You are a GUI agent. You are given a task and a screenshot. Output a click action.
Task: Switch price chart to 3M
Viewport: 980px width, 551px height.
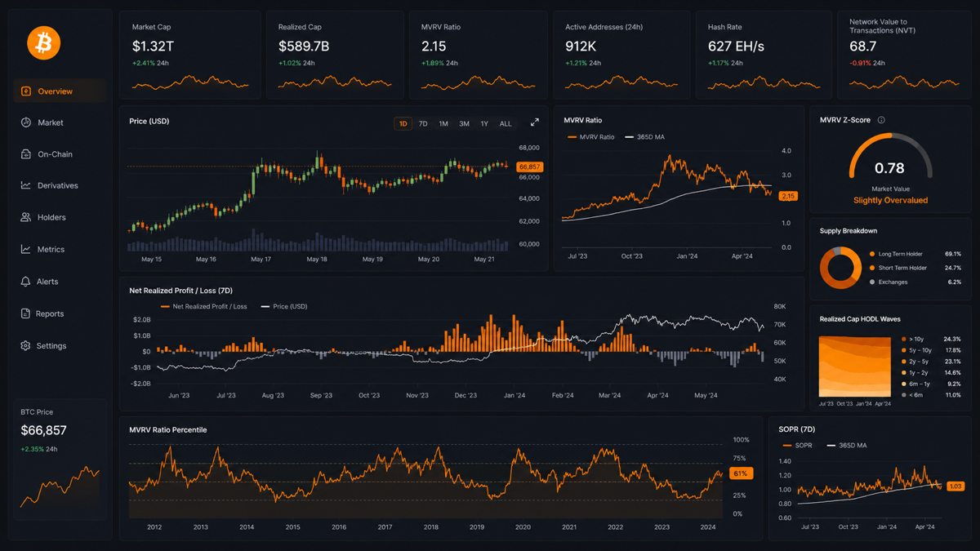coord(464,124)
